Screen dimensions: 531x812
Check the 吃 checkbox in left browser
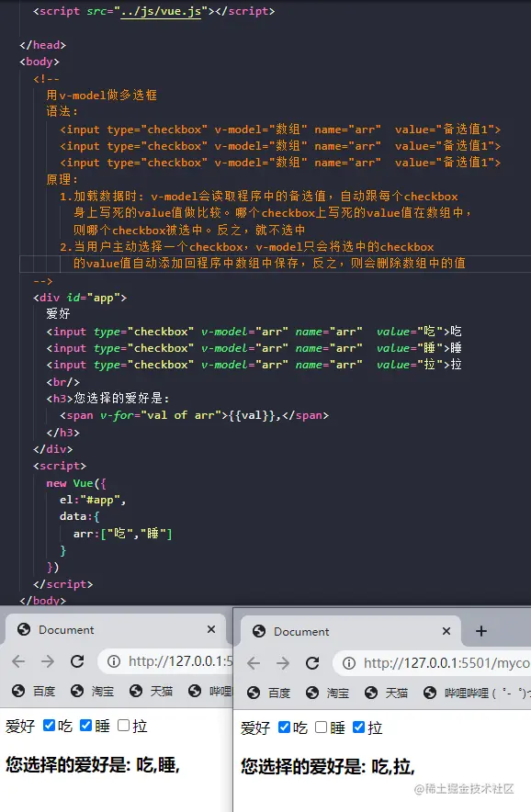[50, 725]
